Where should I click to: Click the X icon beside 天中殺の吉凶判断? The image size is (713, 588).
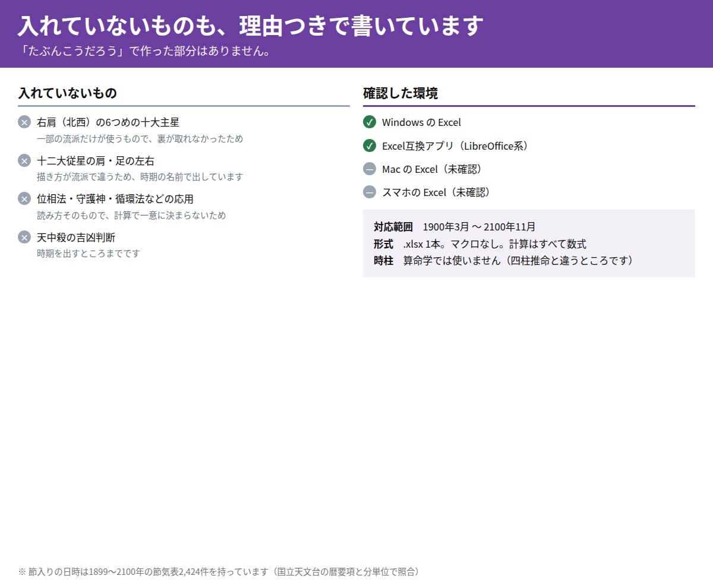[x=24, y=238]
